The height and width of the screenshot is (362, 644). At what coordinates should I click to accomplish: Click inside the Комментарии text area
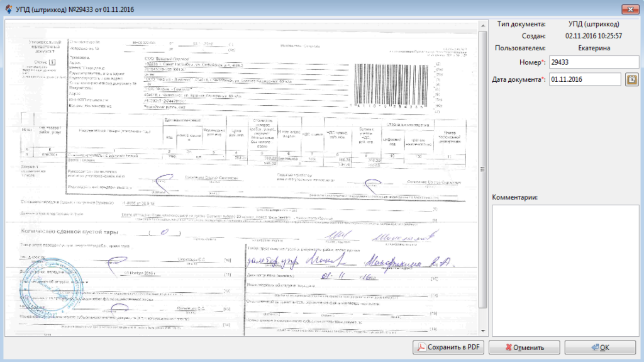pyautogui.click(x=565, y=269)
